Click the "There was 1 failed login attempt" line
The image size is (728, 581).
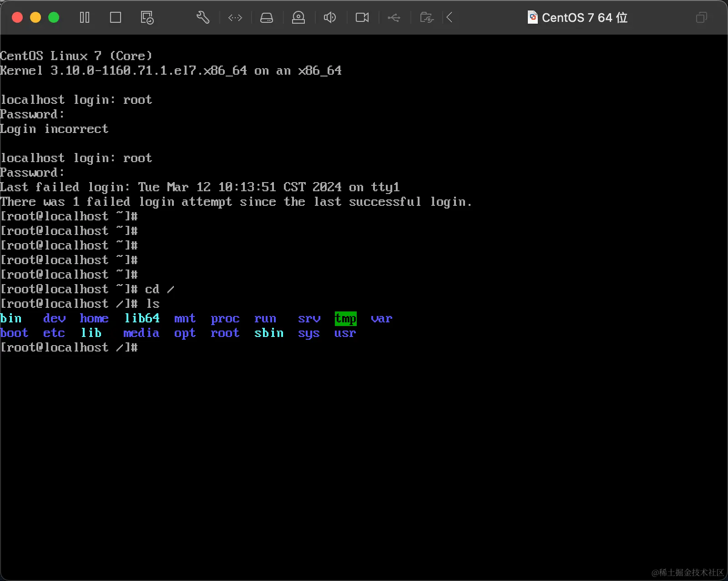point(236,202)
